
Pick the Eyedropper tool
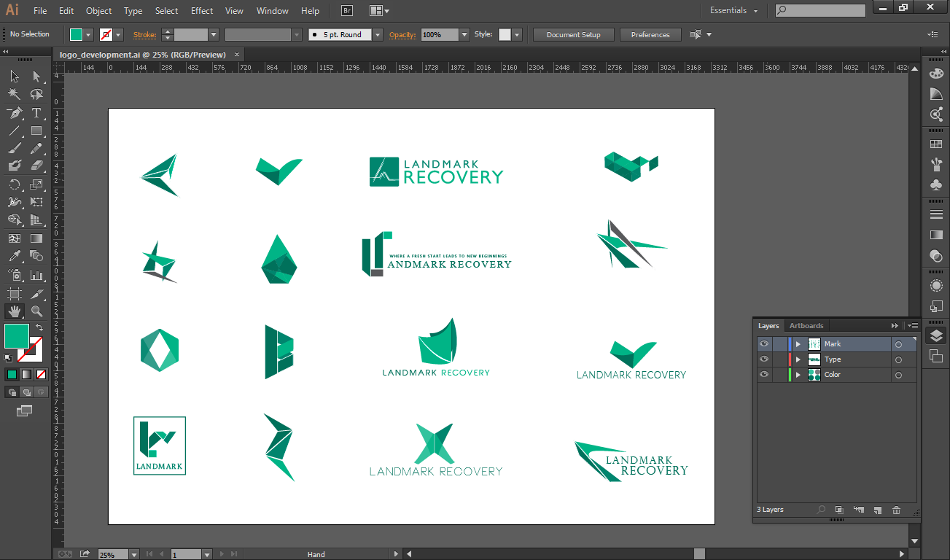pos(15,256)
